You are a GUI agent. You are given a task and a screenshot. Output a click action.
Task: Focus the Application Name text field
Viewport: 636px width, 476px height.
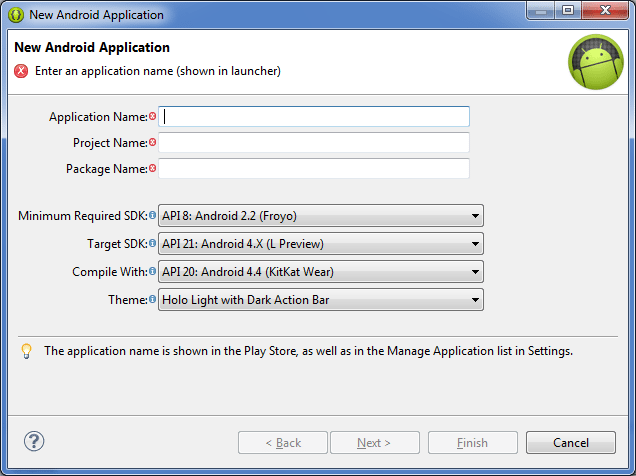pos(314,116)
